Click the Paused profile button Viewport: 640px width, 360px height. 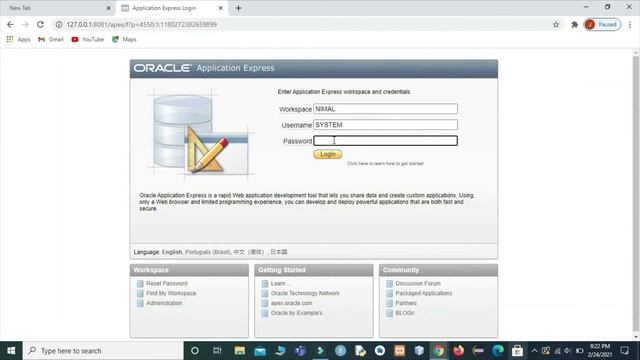602,24
